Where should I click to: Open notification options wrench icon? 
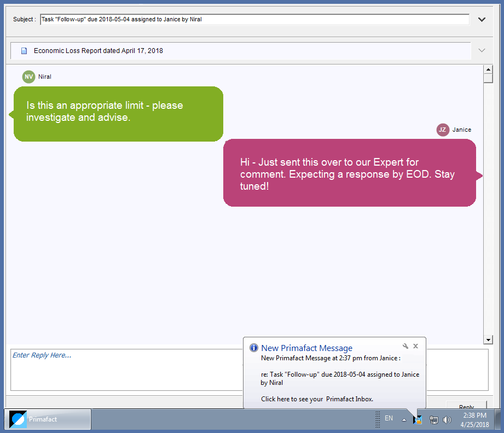click(x=405, y=346)
